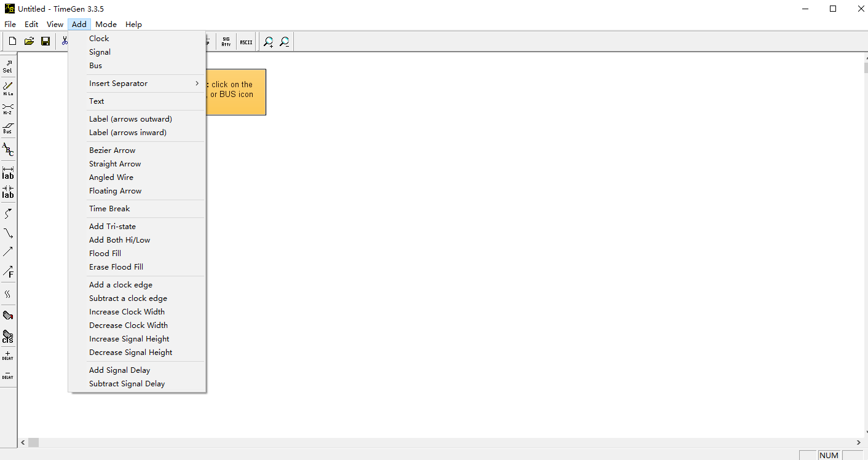868x460 pixels.
Task: Choose Decrease Signal Height
Action: pyautogui.click(x=137, y=353)
